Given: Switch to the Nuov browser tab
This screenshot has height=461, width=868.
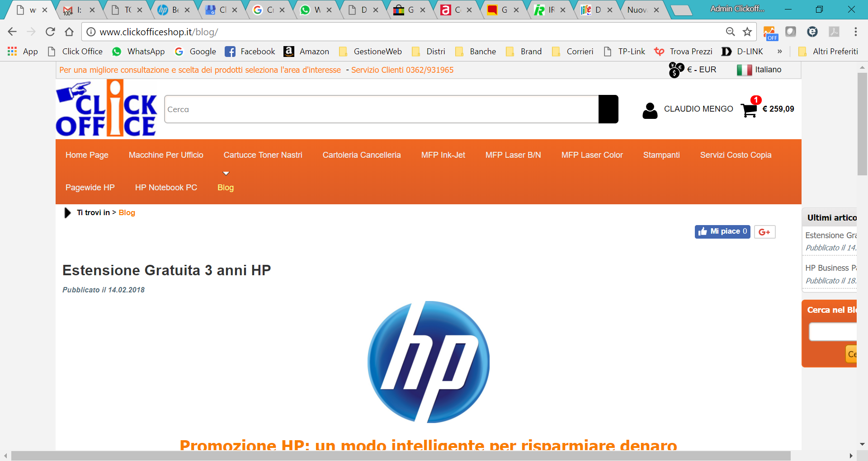Looking at the screenshot, I should [642, 10].
